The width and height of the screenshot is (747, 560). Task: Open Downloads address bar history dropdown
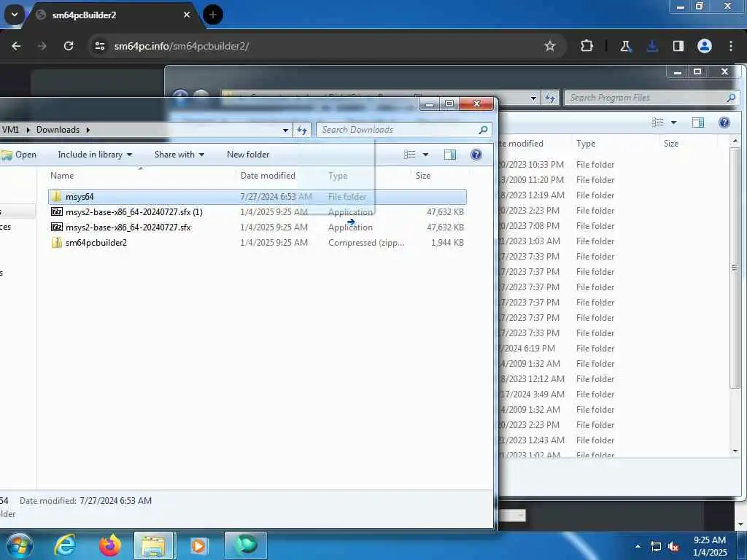(285, 130)
